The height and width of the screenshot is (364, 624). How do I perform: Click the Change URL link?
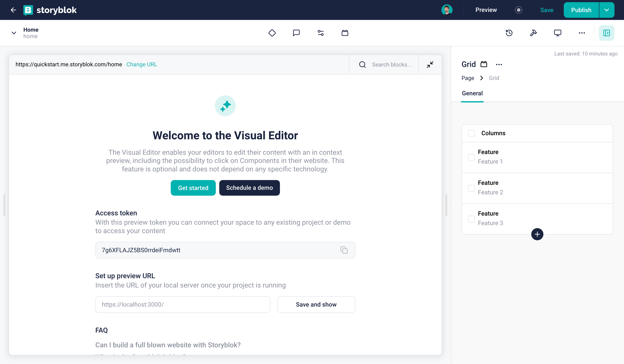(x=142, y=64)
